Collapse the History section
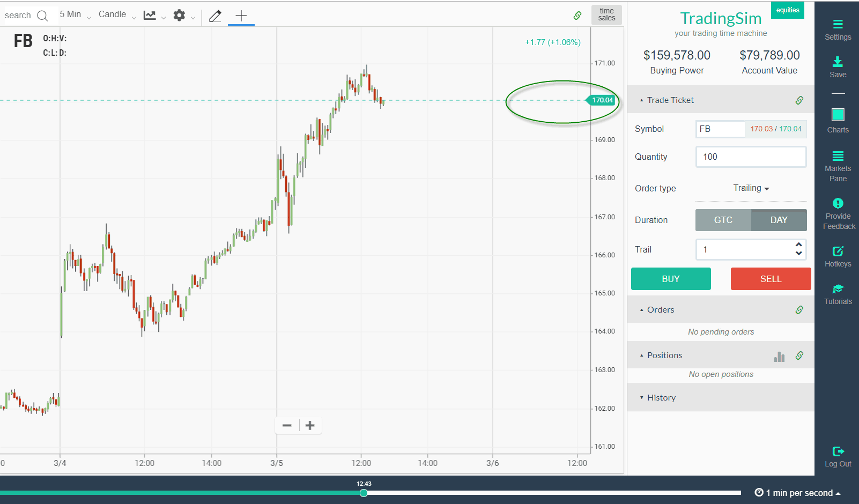Screen dimensions: 859x504 661,397
